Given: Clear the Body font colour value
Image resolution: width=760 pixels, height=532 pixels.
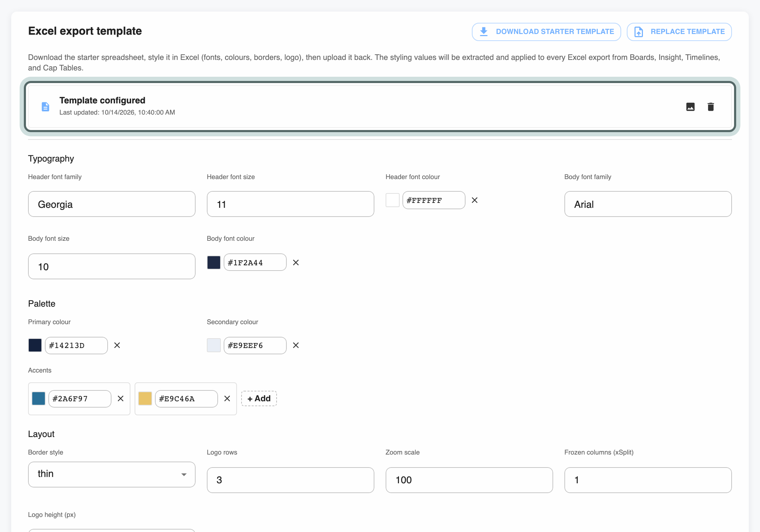Looking at the screenshot, I should [296, 262].
